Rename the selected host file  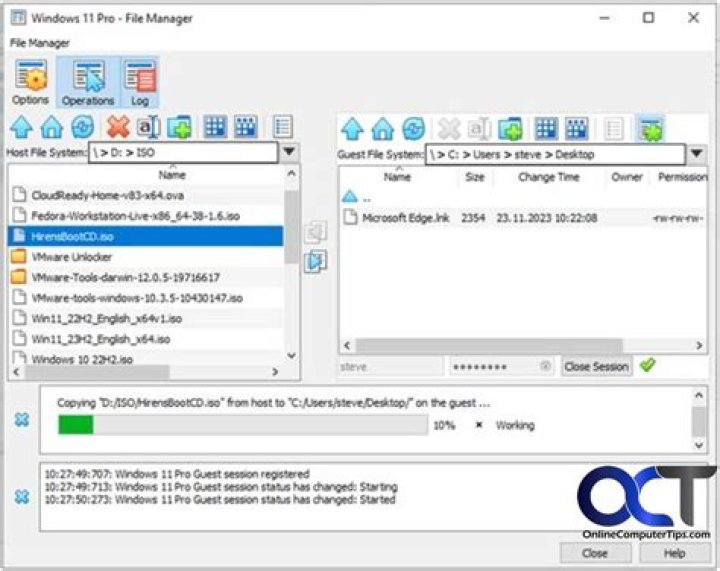point(148,127)
